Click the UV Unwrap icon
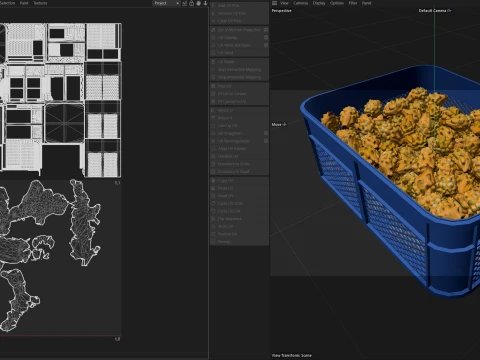 click(213, 37)
